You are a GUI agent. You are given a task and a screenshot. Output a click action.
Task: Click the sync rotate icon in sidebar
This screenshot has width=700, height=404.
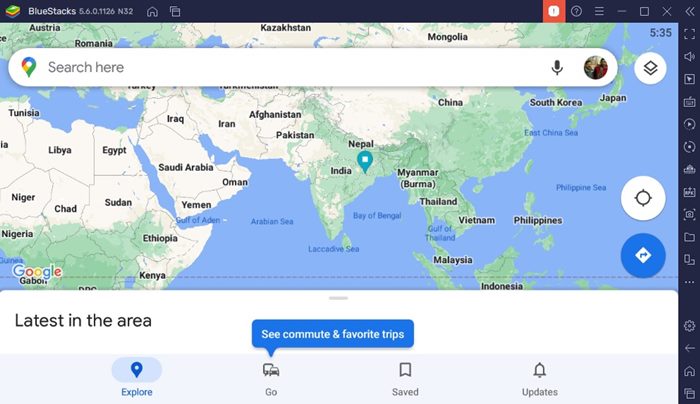click(x=689, y=147)
